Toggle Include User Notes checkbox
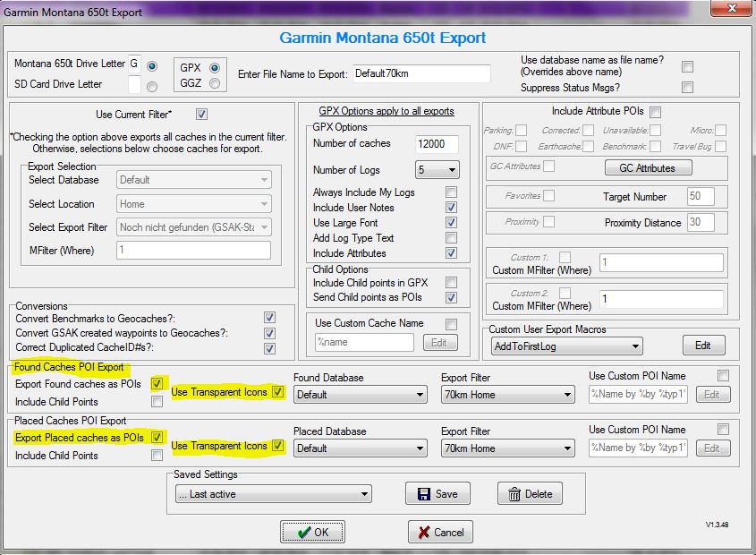 pyautogui.click(x=451, y=208)
